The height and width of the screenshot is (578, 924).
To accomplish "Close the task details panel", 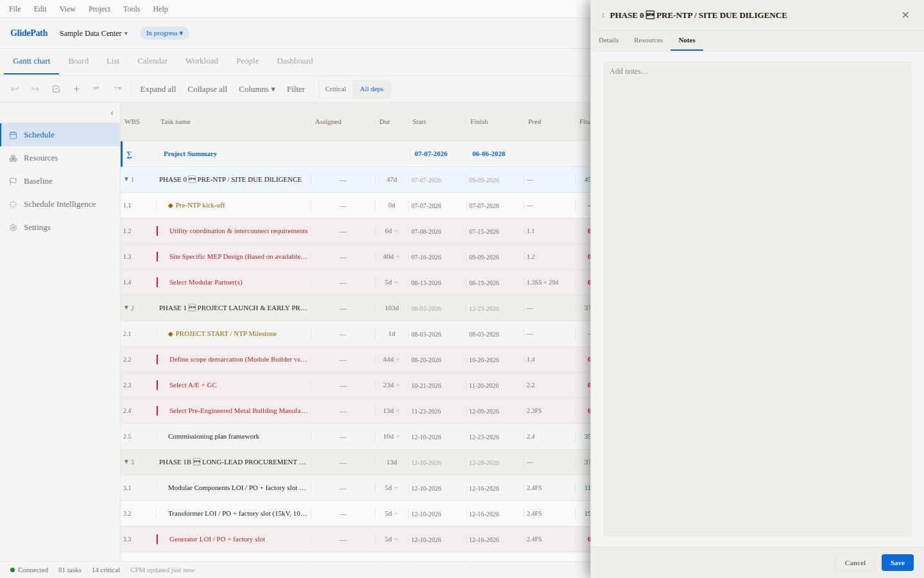I will tap(905, 15).
